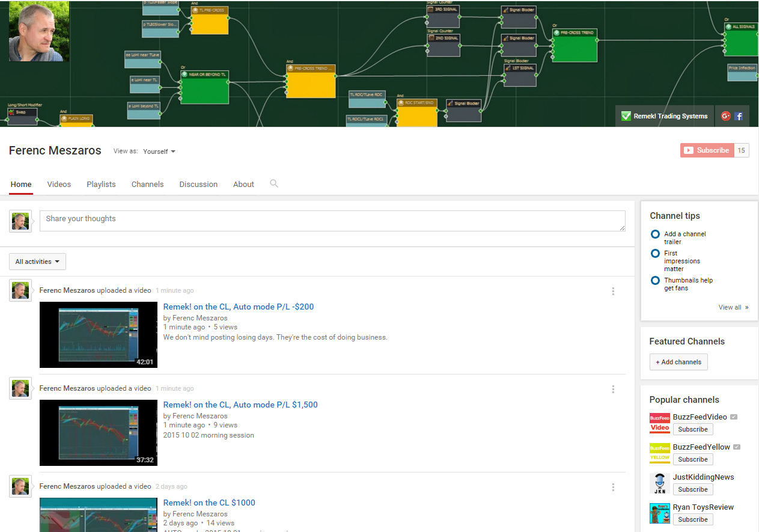Click avatar beside the -$200 upload activity

click(x=20, y=291)
